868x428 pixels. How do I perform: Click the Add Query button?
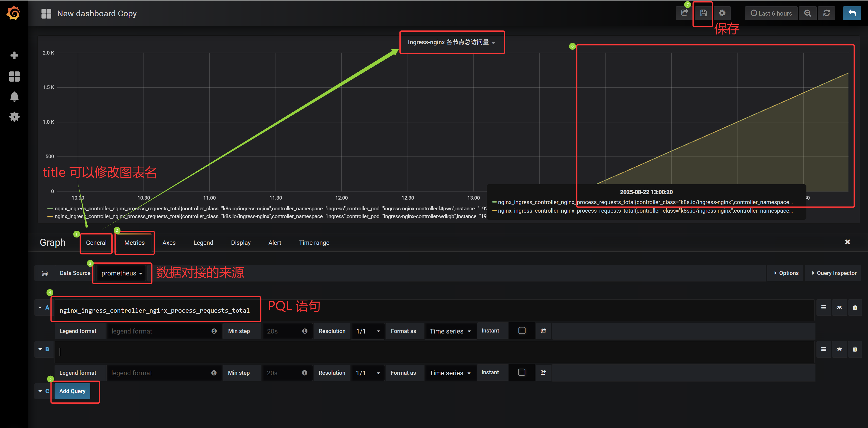click(72, 391)
